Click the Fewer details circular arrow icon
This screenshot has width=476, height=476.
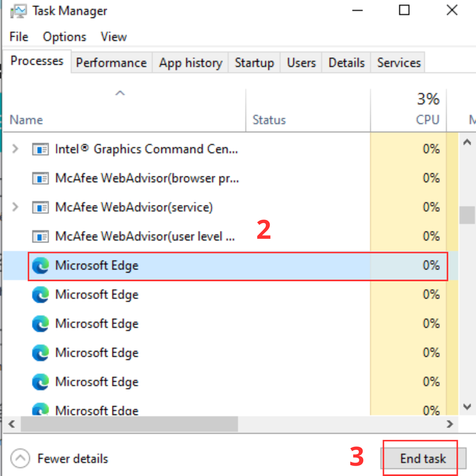coord(20,459)
